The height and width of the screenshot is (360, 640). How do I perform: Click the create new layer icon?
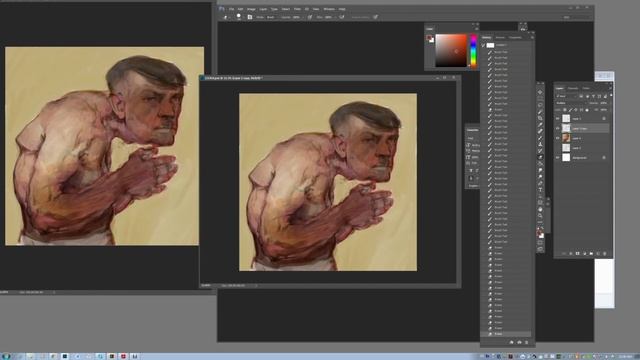[598, 253]
